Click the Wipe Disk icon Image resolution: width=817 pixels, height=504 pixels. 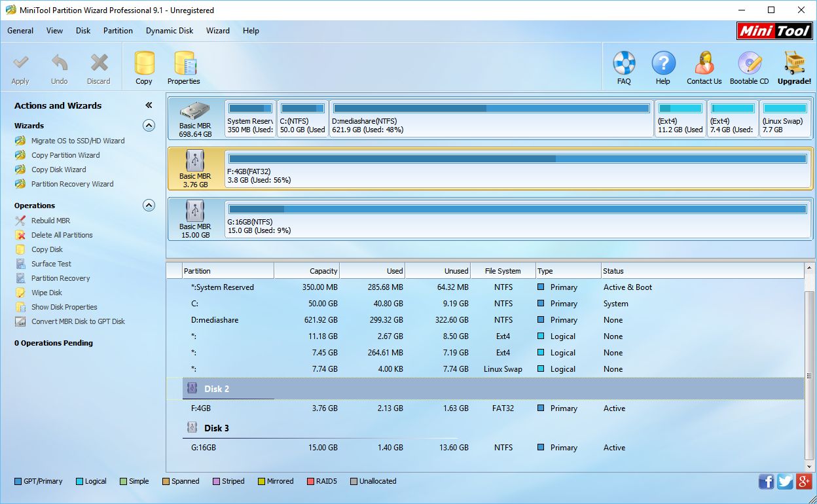(x=20, y=293)
